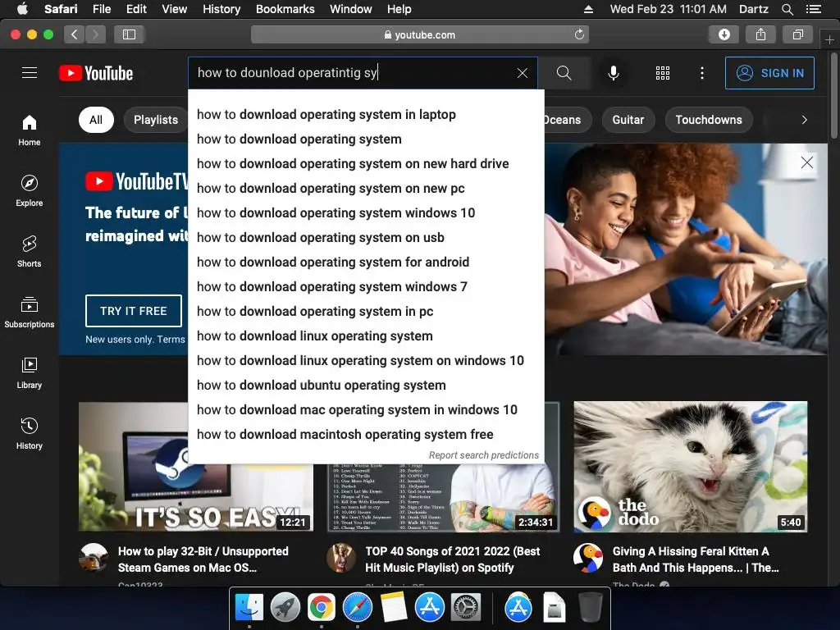Choose suggestion 'mac operating system in windows 10'
The image size is (840, 630).
click(367, 410)
